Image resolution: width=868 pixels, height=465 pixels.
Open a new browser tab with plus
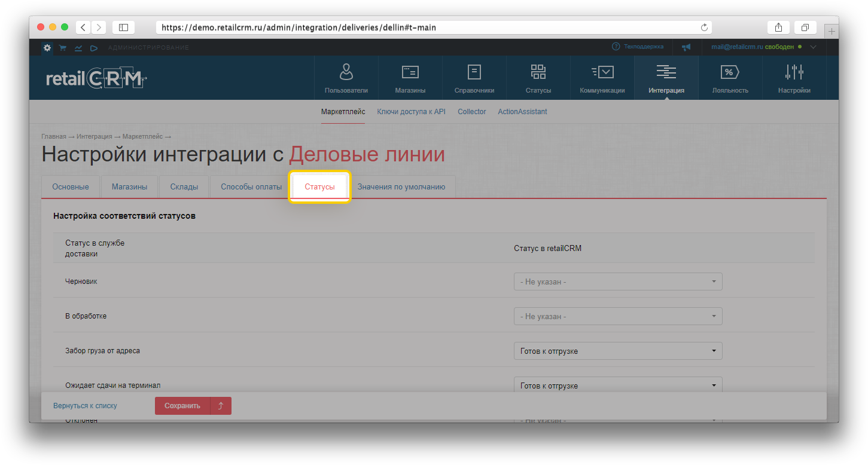pyautogui.click(x=832, y=31)
